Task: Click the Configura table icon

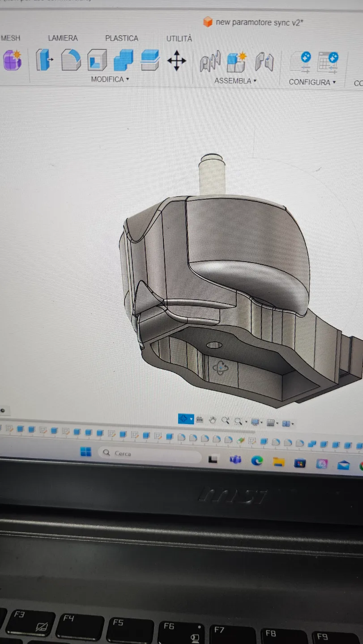Action: pyautogui.click(x=328, y=63)
